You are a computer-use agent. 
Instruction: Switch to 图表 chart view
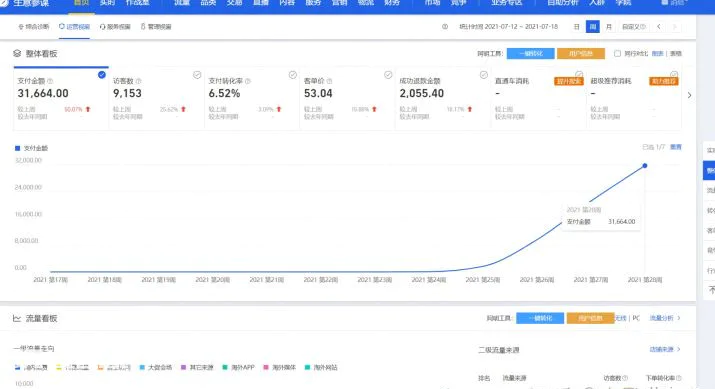[x=657, y=53]
